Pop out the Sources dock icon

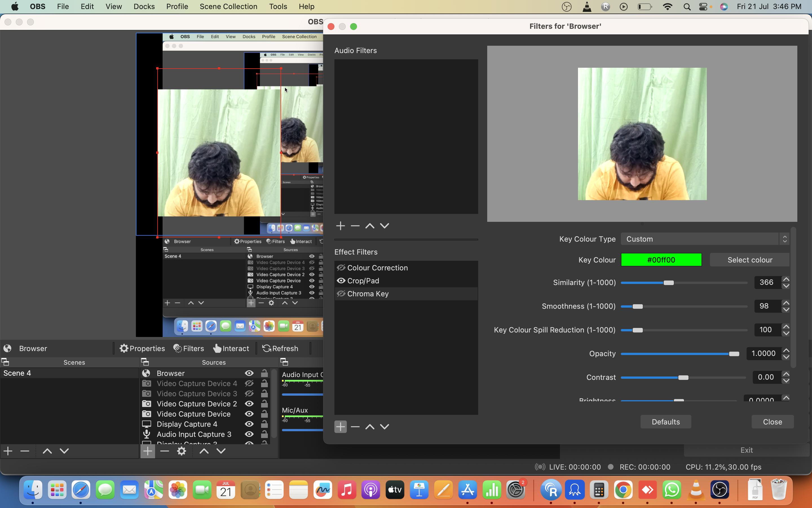click(x=145, y=362)
